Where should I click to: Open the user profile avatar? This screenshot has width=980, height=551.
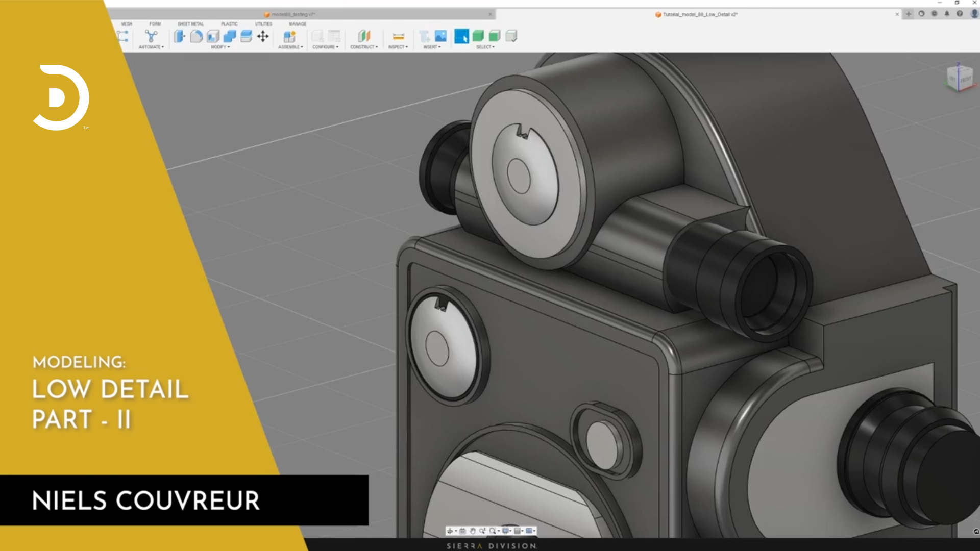975,14
